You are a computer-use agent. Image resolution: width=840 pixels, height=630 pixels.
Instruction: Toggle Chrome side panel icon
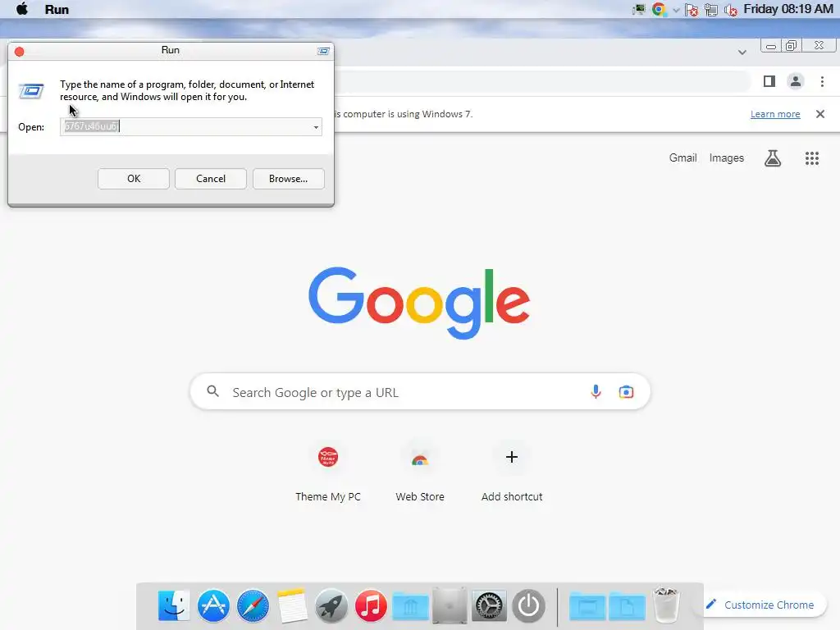pos(769,81)
